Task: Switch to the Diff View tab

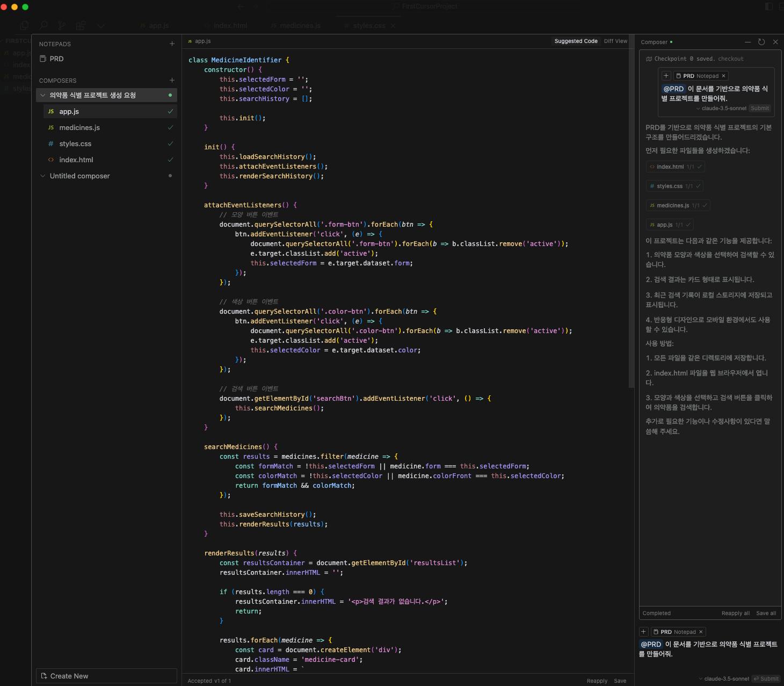Action: (615, 41)
